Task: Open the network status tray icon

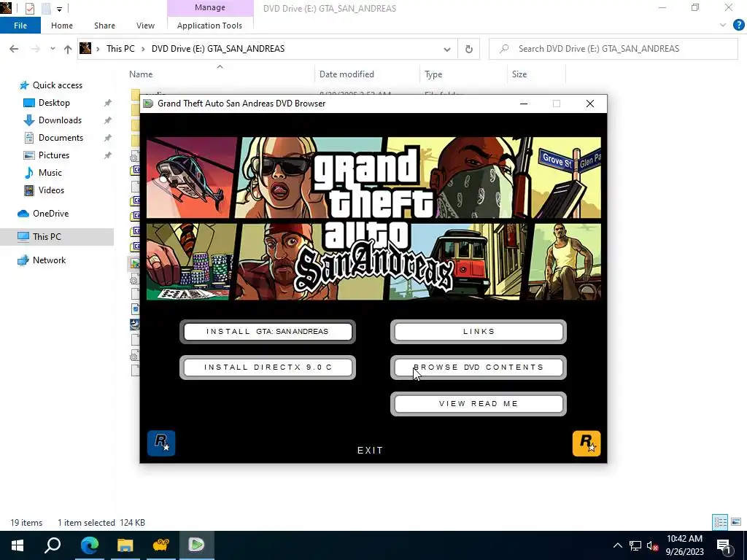Action: pyautogui.click(x=635, y=545)
